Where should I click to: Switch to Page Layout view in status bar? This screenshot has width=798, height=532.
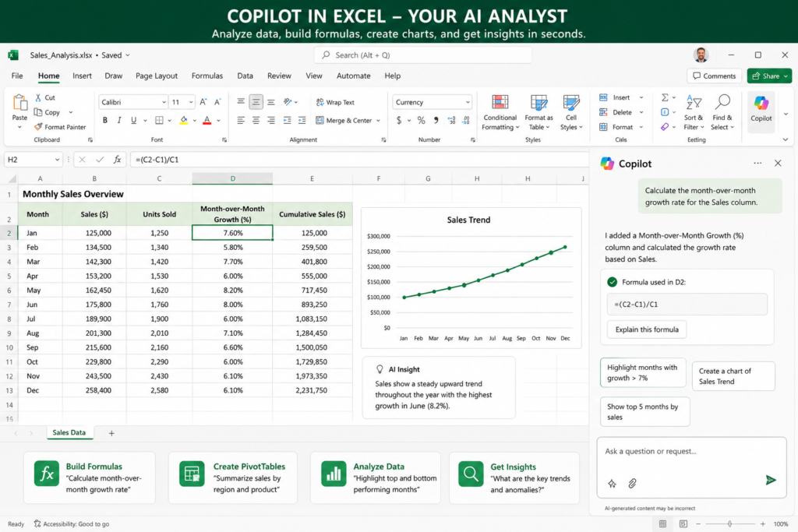(x=683, y=524)
